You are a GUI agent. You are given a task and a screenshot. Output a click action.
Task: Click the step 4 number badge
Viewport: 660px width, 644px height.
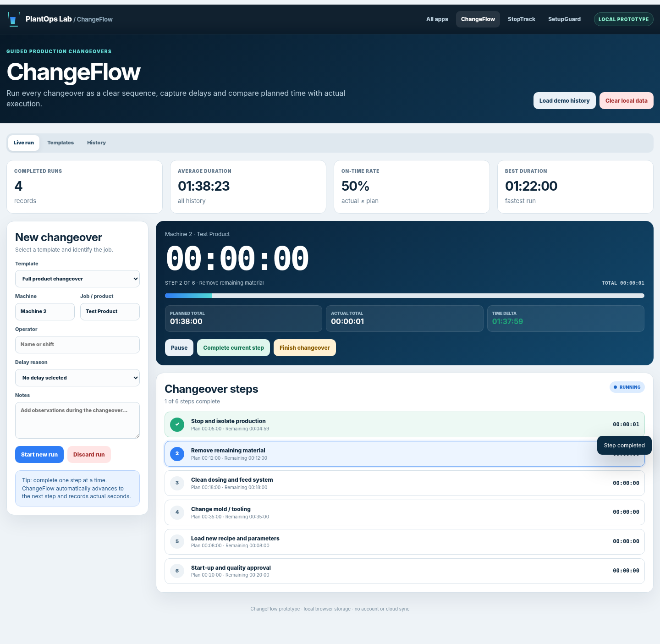(177, 512)
